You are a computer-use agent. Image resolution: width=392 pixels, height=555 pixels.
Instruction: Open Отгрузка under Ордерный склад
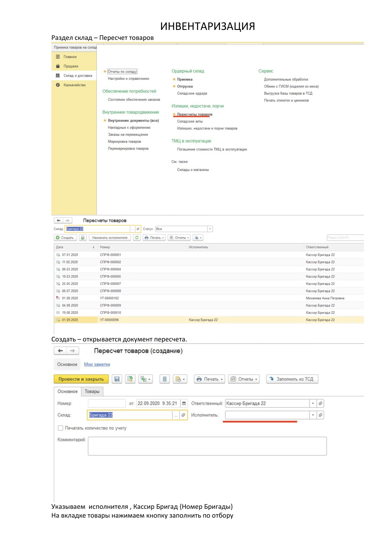coord(185,86)
